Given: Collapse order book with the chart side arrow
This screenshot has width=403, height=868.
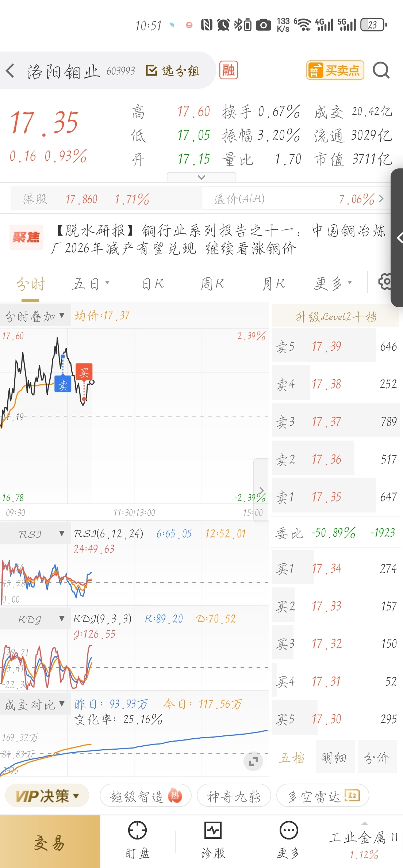Looking at the screenshot, I should [x=261, y=490].
